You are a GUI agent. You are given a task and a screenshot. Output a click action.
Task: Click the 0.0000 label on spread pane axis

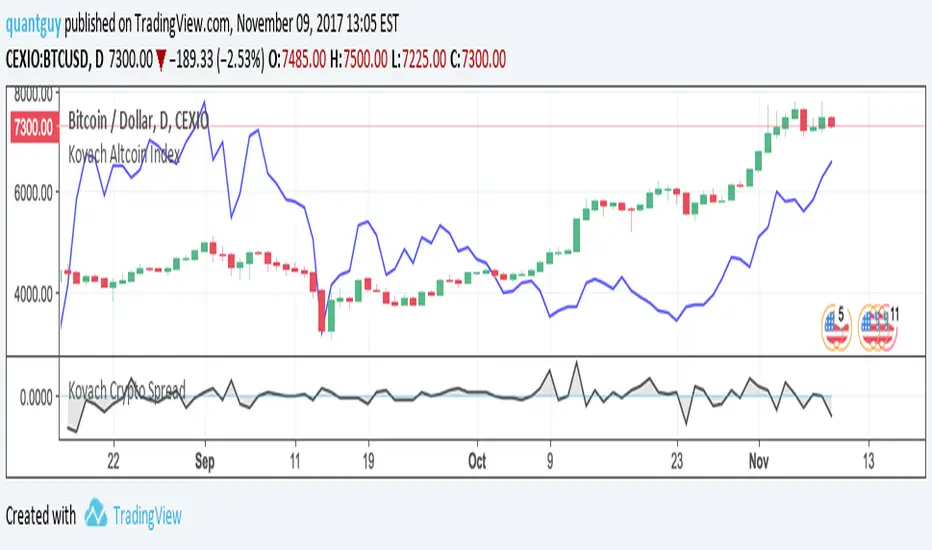coord(37,397)
